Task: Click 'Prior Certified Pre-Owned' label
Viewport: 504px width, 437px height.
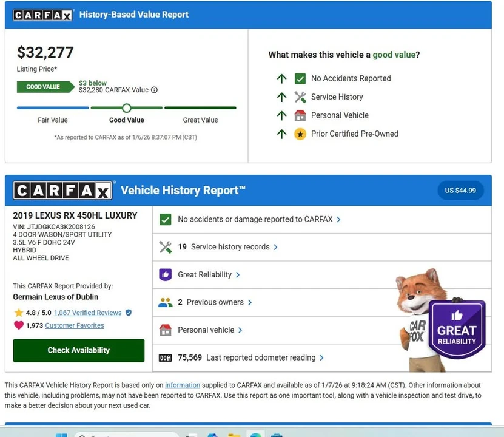Action: coord(355,134)
